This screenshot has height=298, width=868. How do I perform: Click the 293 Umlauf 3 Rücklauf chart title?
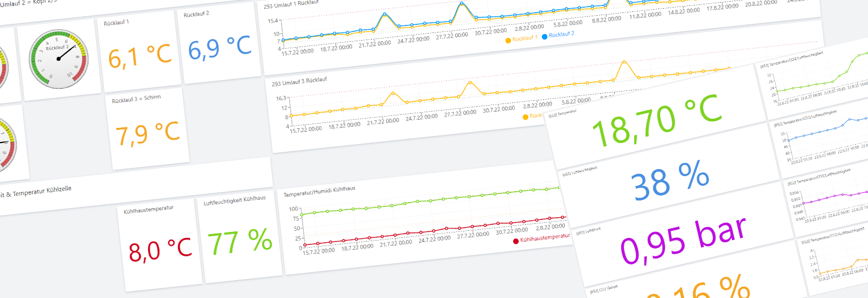click(299, 82)
